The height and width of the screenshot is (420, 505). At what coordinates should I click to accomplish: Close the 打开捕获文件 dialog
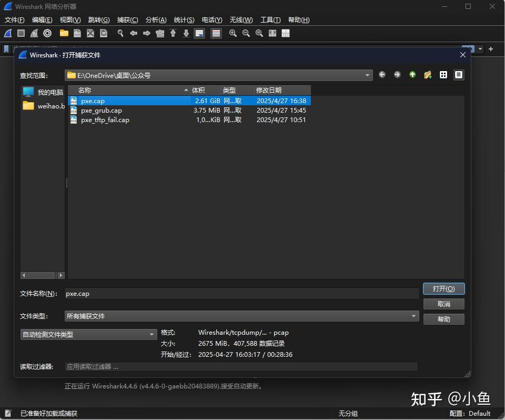click(463, 55)
